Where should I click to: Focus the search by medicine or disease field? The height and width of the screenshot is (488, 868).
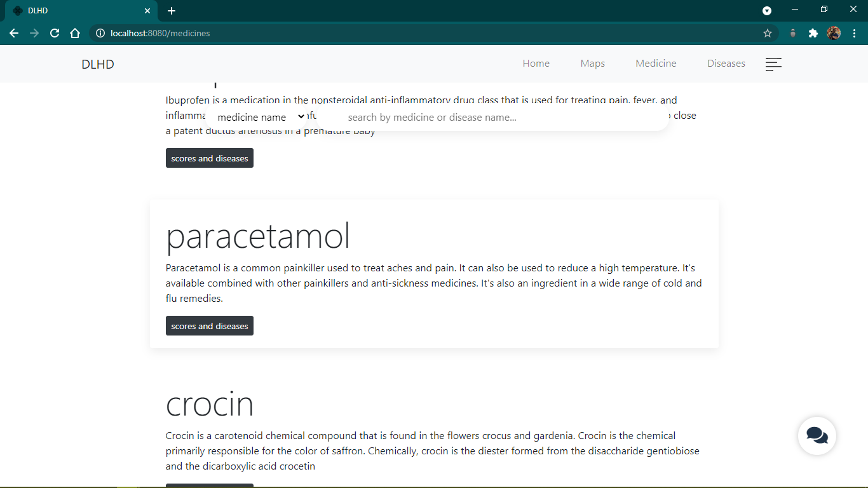[x=494, y=117]
